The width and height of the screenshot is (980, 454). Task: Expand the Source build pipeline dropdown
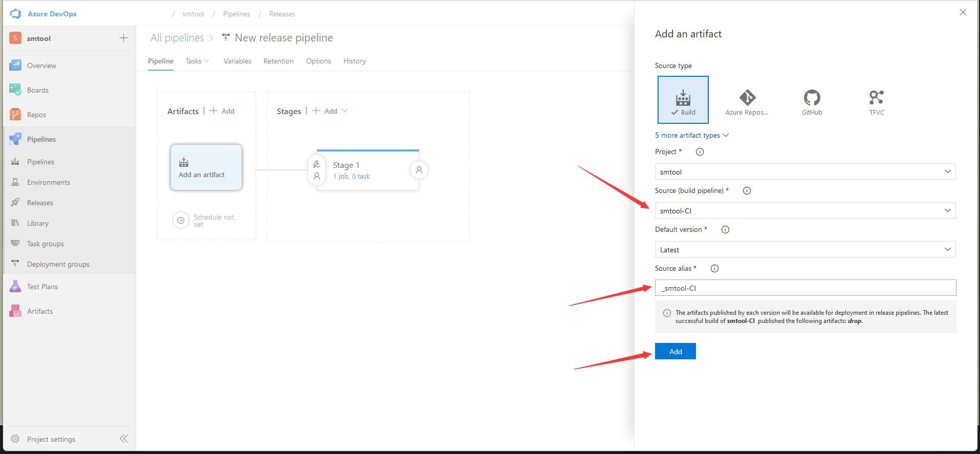click(805, 211)
